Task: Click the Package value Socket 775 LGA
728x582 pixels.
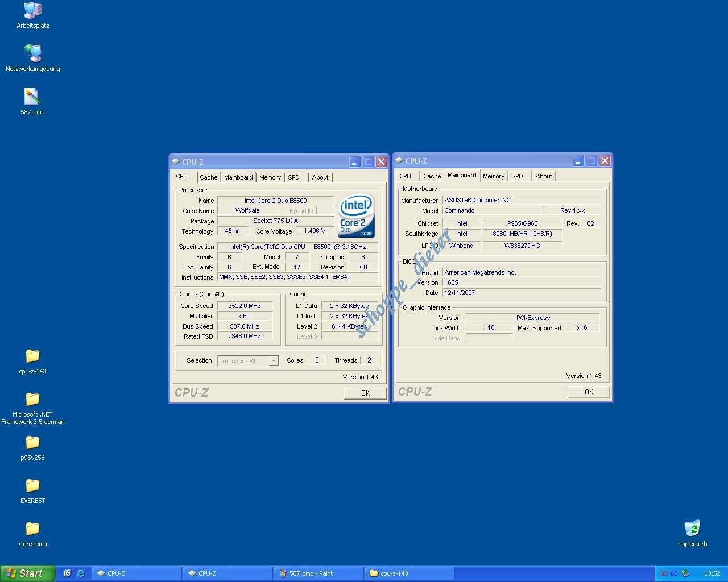Action: pos(276,221)
